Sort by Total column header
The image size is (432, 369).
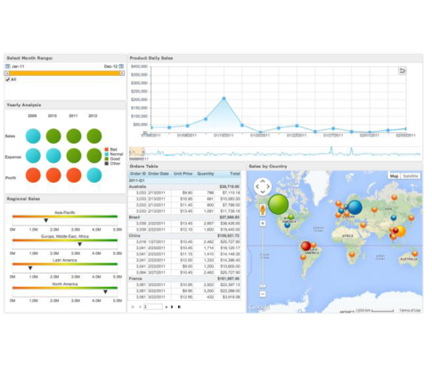235,174
